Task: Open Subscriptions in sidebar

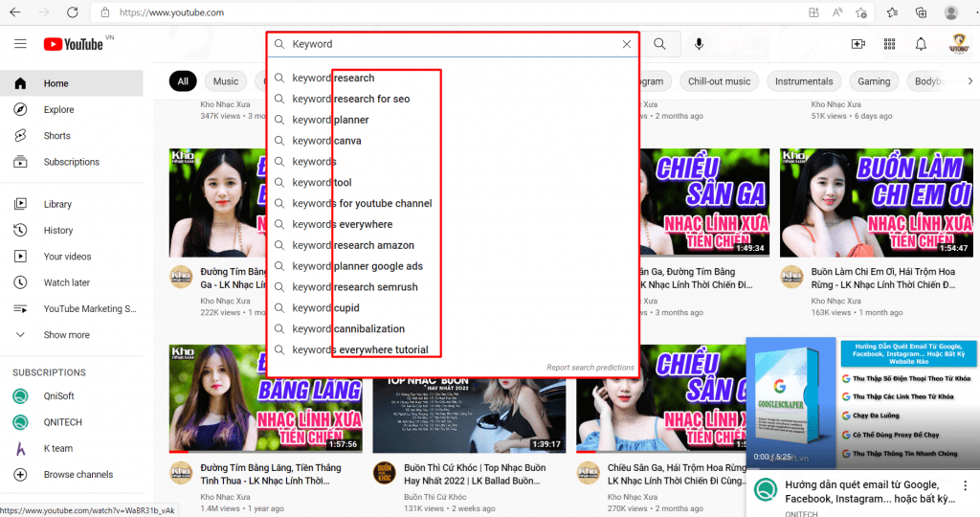Action: tap(71, 162)
